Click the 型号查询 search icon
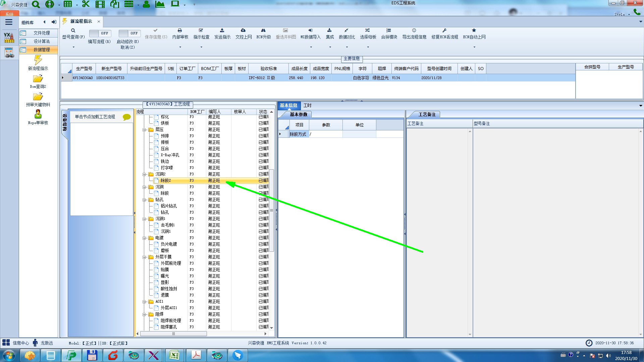Image resolution: width=644 pixels, height=362 pixels. pyautogui.click(x=73, y=31)
